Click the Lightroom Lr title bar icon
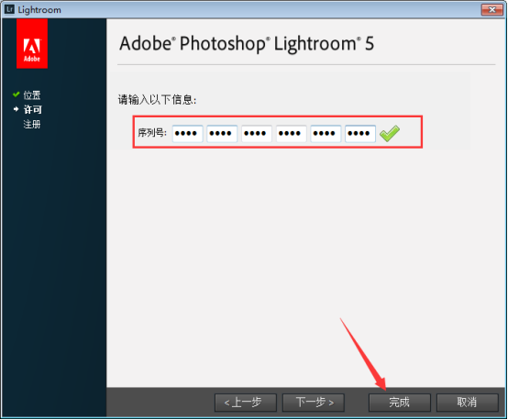This screenshot has width=508, height=420. click(9, 9)
